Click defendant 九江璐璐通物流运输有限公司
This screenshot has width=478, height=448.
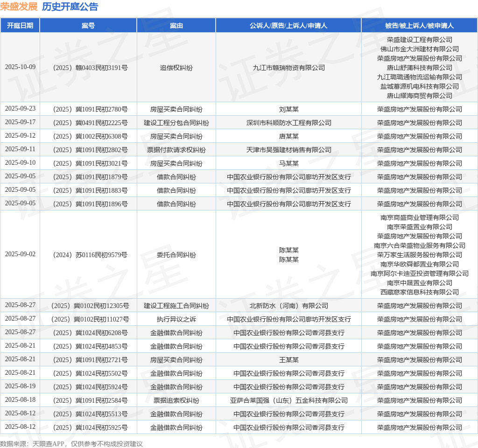click(420, 77)
